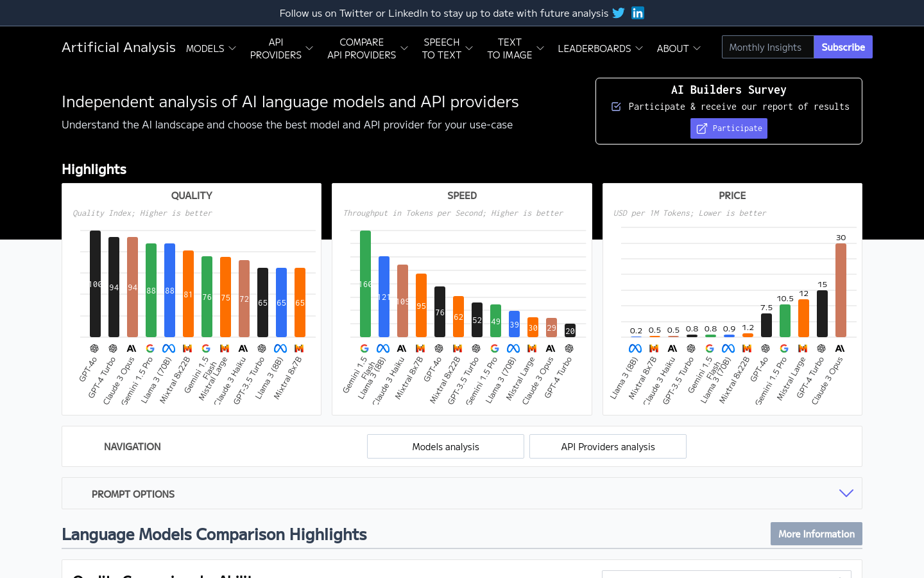Screen dimensions: 924x578
Task: Click the checkbox icon in AI Builders Survey
Action: [x=616, y=107]
